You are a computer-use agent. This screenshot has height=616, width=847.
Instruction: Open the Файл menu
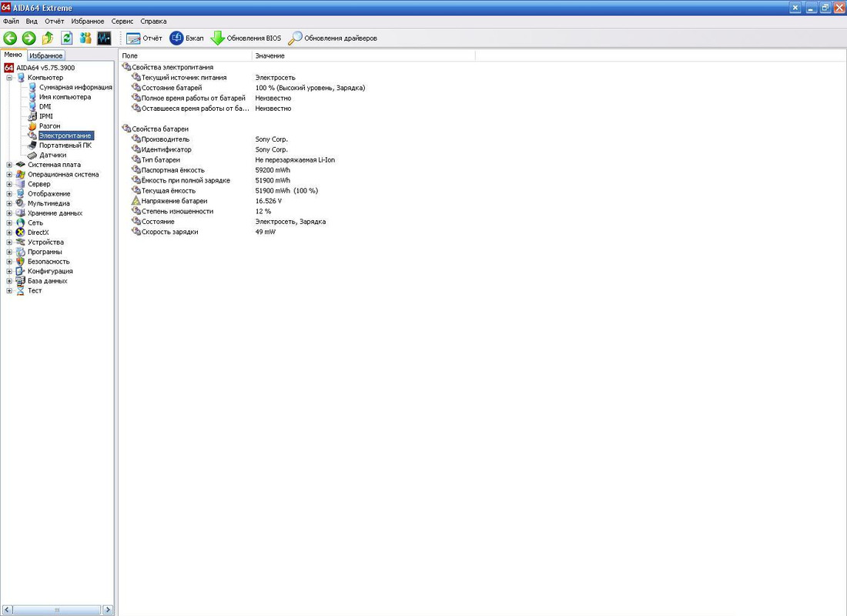11,22
